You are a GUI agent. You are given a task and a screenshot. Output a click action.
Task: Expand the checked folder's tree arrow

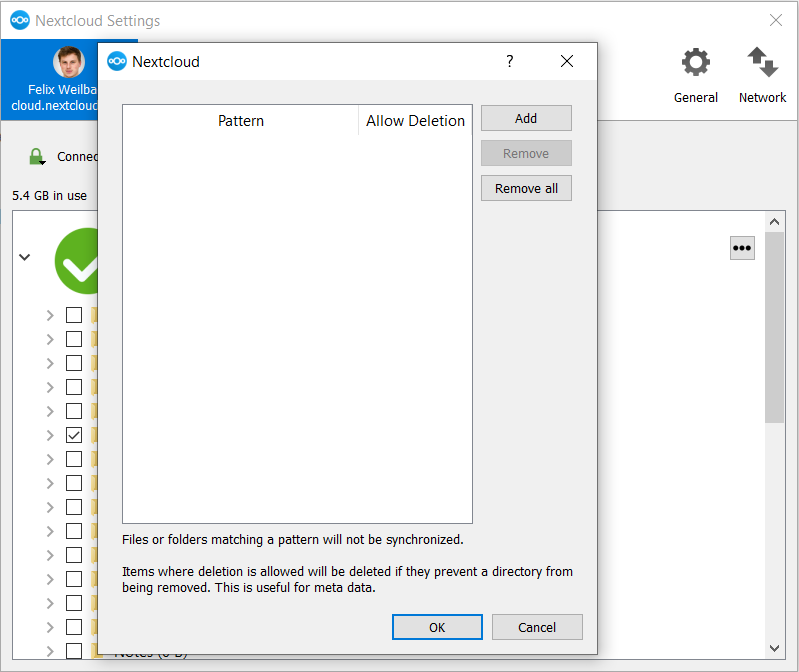pyautogui.click(x=50, y=435)
